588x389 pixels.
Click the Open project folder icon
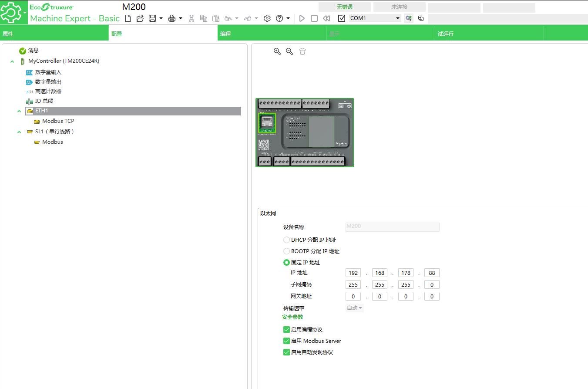(140, 18)
